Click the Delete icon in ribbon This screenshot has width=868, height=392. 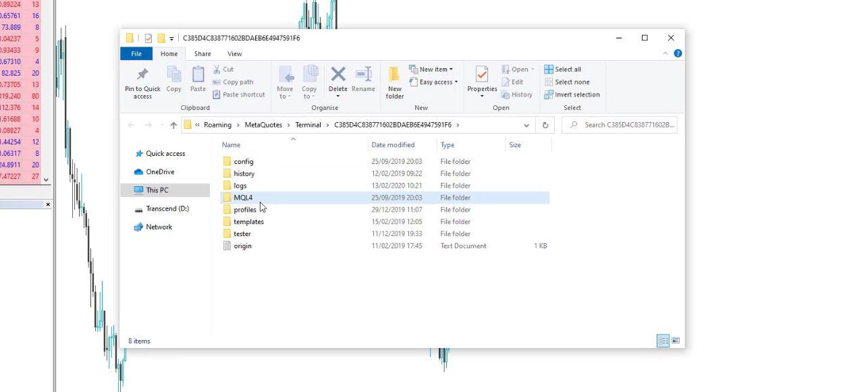click(x=338, y=76)
